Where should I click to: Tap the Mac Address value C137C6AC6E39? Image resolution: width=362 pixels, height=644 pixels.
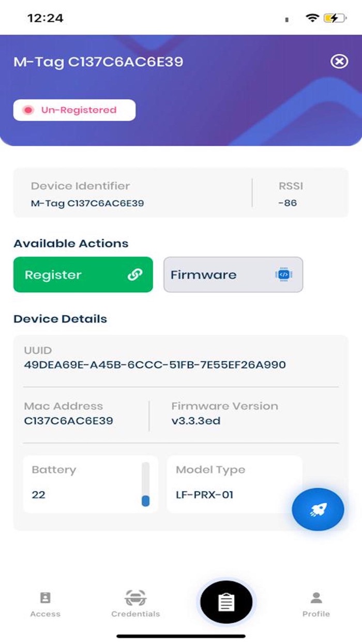coord(68,421)
